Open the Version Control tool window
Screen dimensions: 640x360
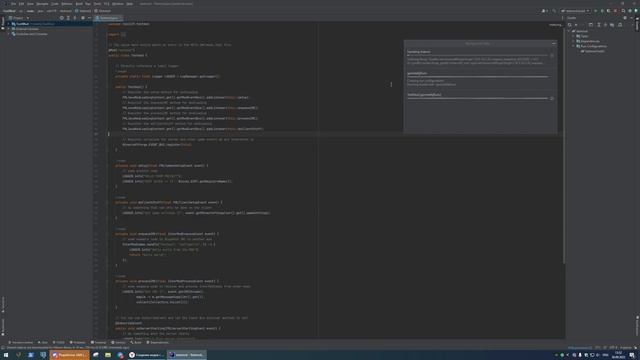pos(20,342)
